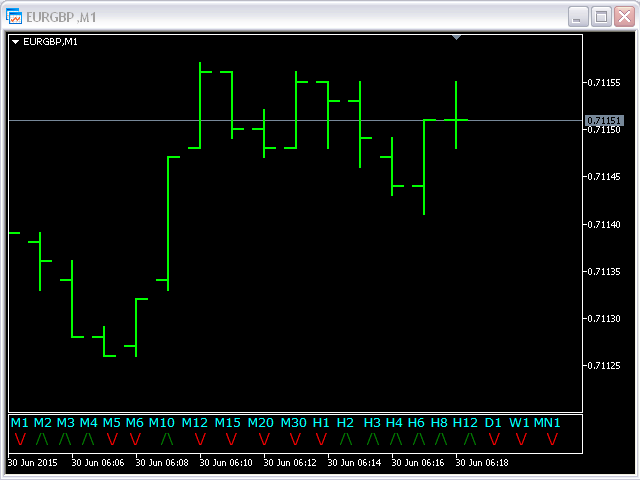
Task: Select the W1 timeframe label
Action: (x=519, y=422)
